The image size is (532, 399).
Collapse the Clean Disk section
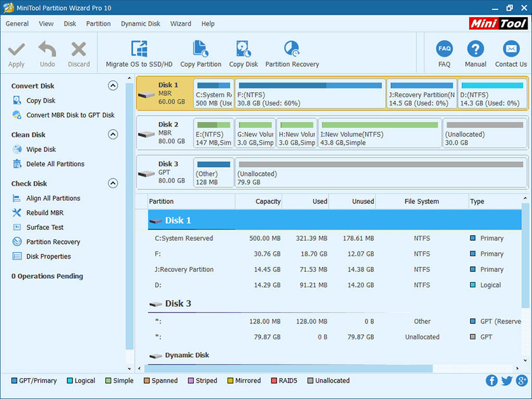click(113, 135)
